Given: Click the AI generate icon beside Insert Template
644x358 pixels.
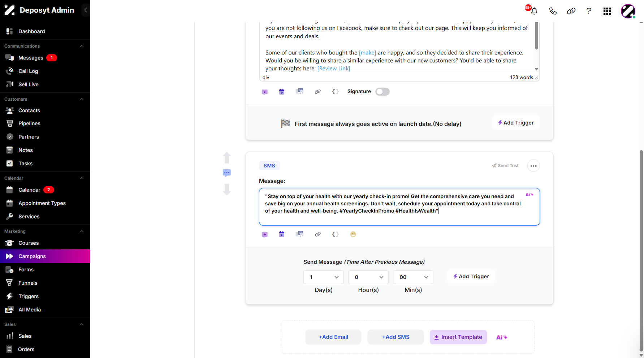Looking at the screenshot, I should 502,337.
